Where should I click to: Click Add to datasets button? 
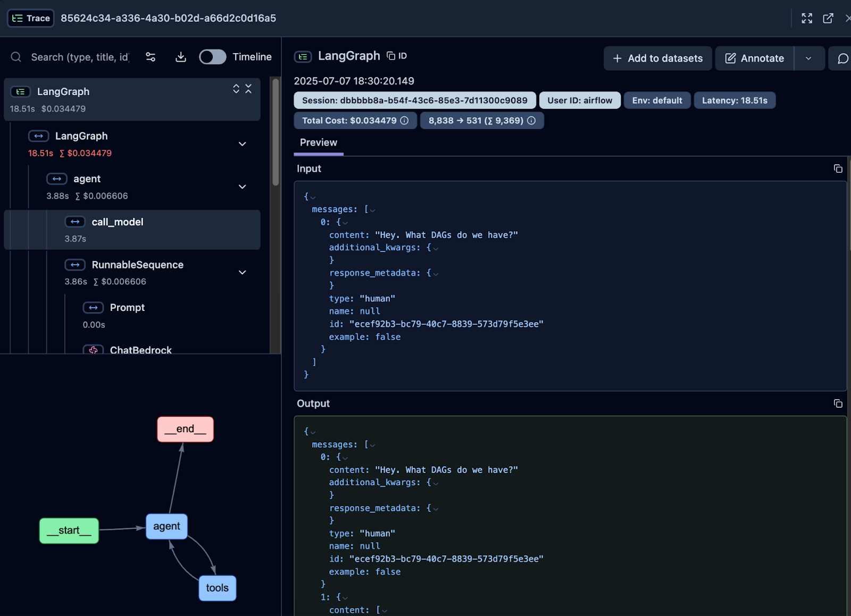[657, 58]
